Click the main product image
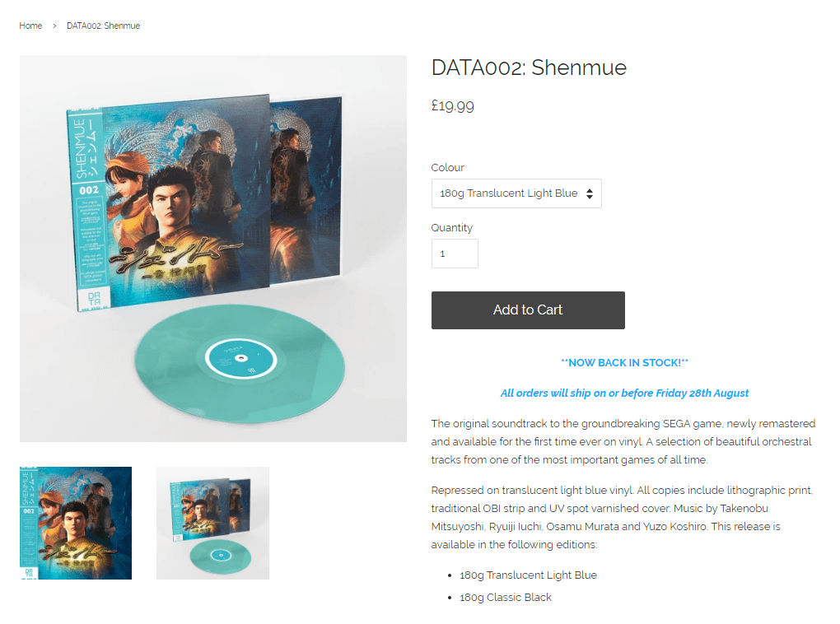 (213, 249)
